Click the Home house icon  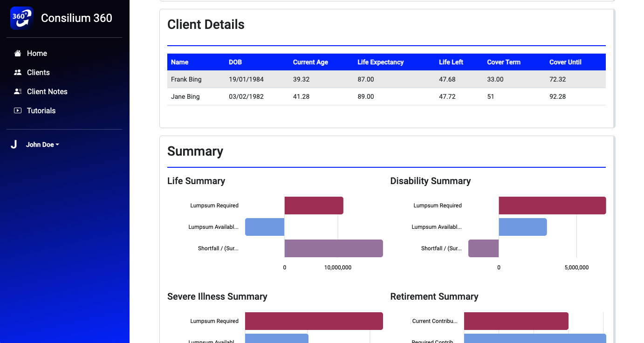[x=18, y=54]
